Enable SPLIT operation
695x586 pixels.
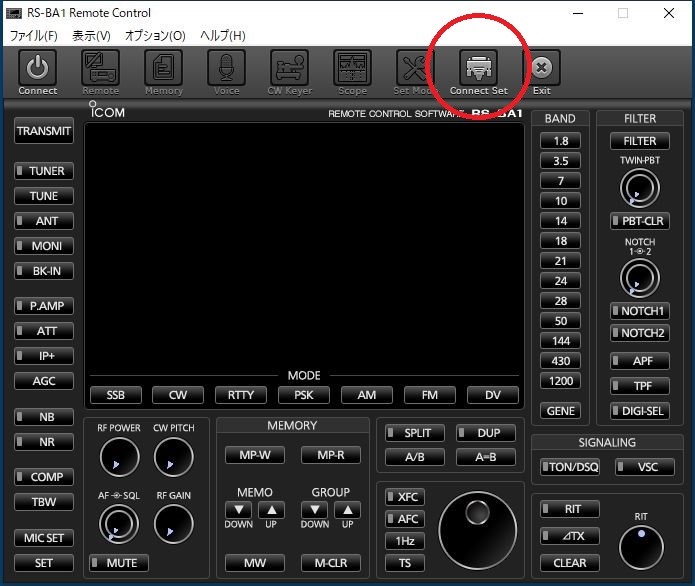point(415,433)
